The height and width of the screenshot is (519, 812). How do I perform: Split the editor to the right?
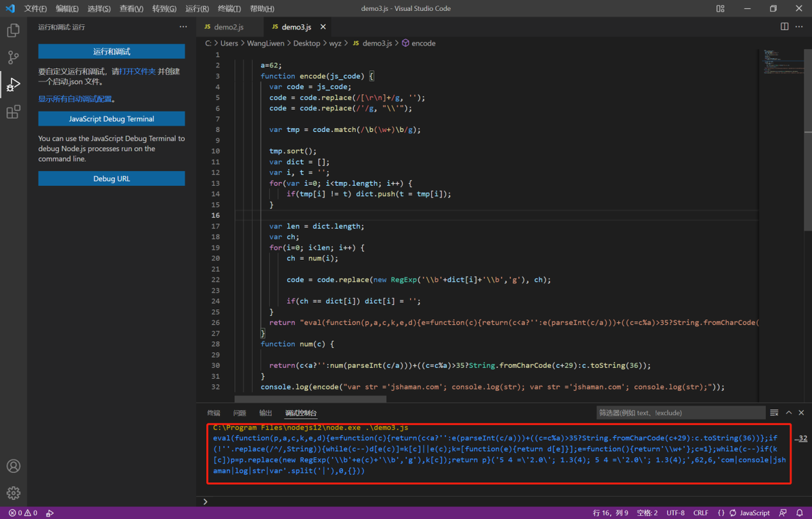784,26
